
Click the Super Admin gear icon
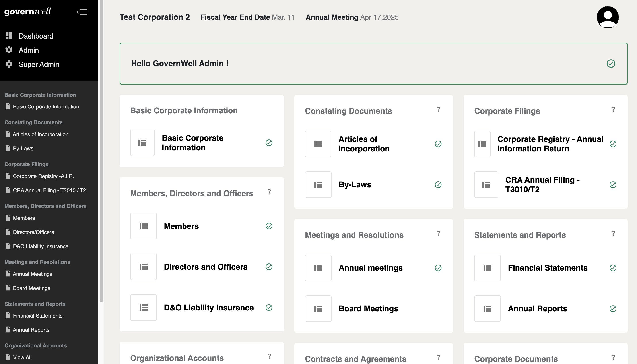click(x=9, y=64)
